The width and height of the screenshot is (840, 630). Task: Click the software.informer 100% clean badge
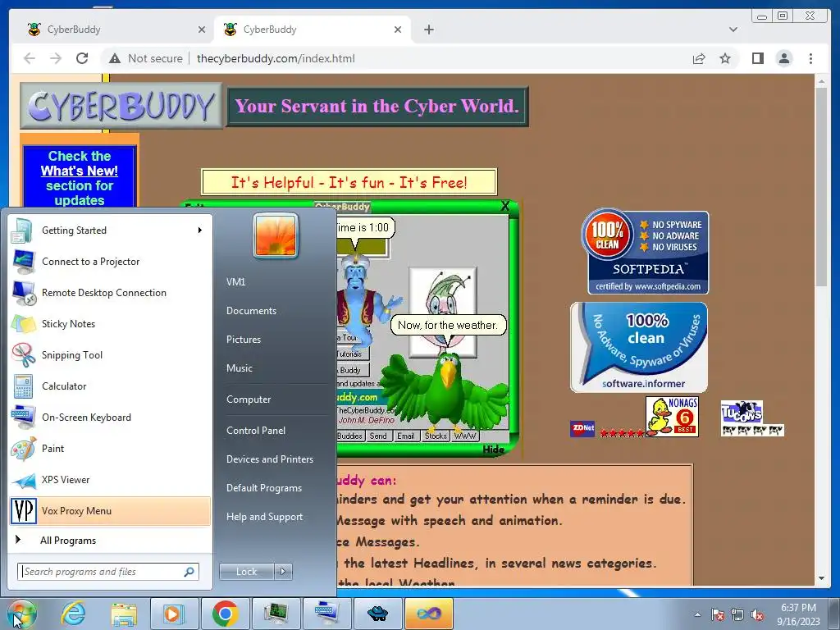click(x=638, y=347)
